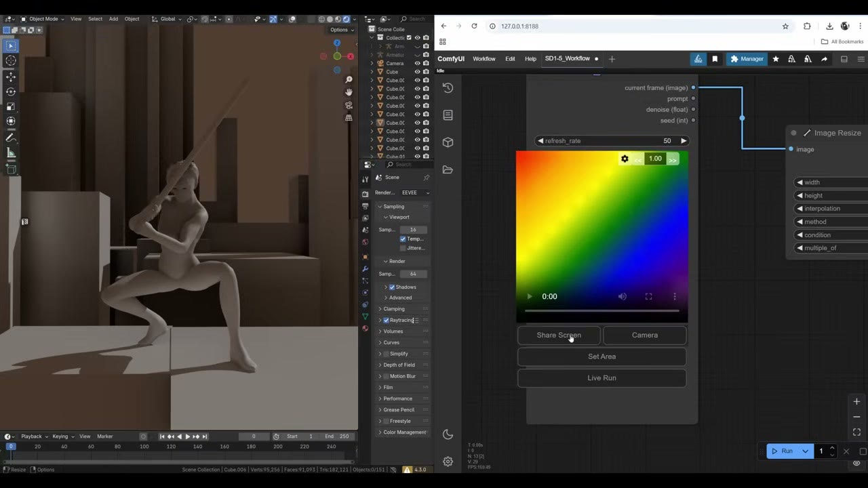
Task: Uncheck the Temporal Reprojection checkbox
Action: [403, 239]
